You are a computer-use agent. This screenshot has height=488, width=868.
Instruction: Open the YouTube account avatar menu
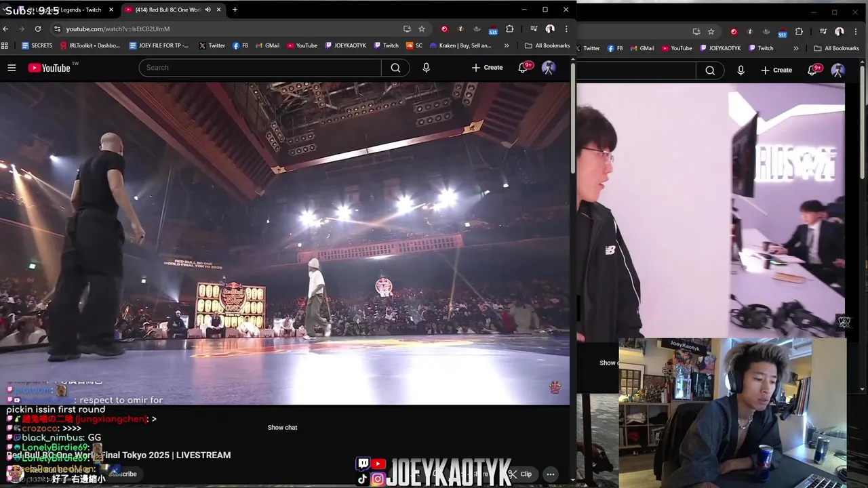(x=549, y=68)
